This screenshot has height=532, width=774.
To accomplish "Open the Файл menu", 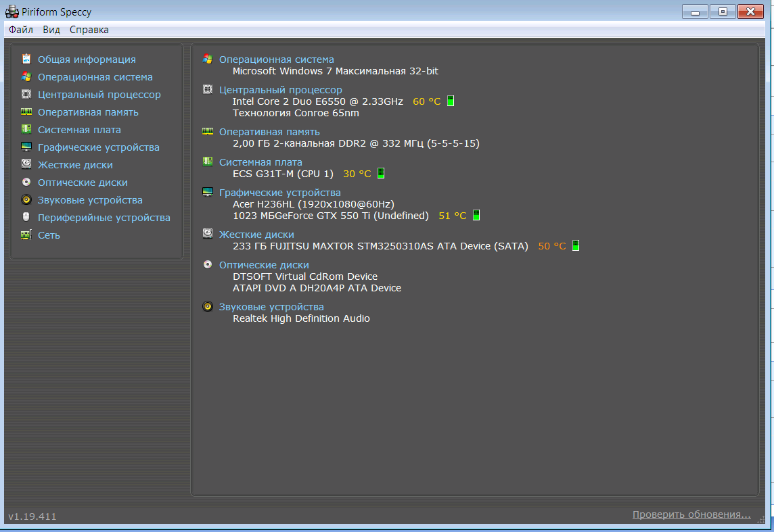I will 21,30.
